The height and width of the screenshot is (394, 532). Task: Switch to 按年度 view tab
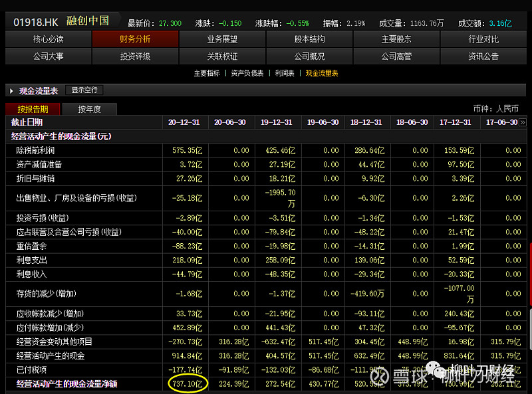[90, 109]
